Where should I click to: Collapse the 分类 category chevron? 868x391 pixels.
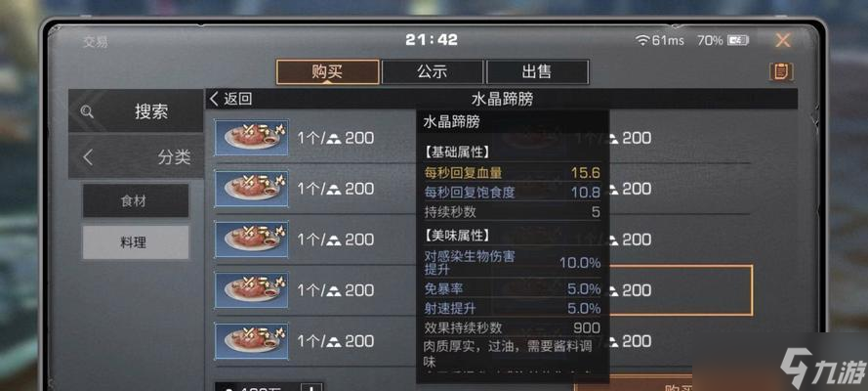(x=88, y=157)
